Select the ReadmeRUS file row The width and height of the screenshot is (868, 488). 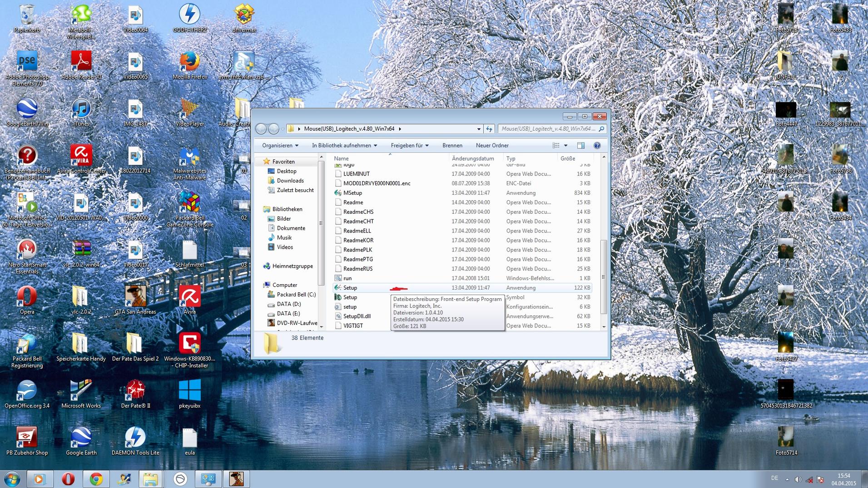(x=462, y=269)
